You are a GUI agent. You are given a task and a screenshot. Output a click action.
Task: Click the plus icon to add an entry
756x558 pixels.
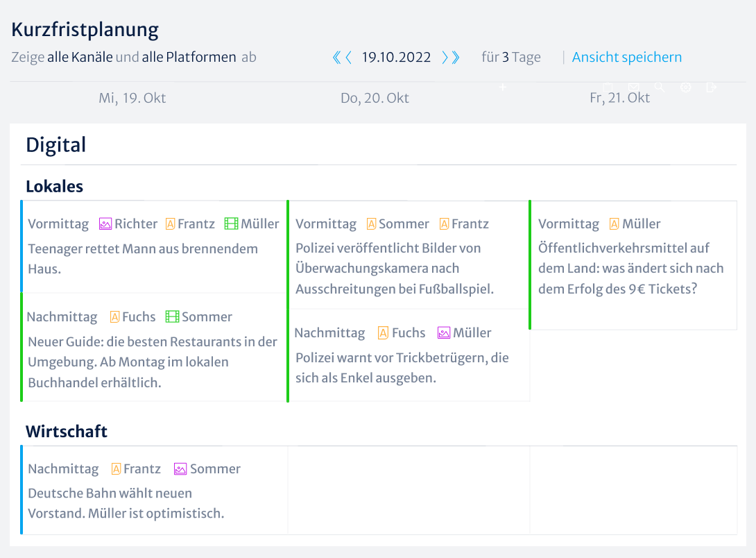503,87
